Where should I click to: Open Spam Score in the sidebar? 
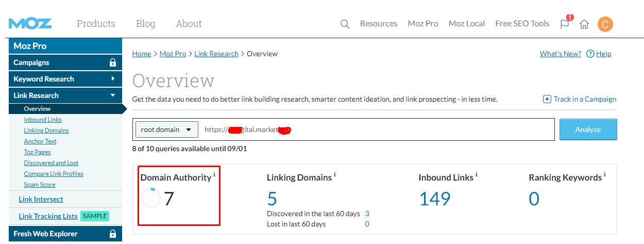40,185
